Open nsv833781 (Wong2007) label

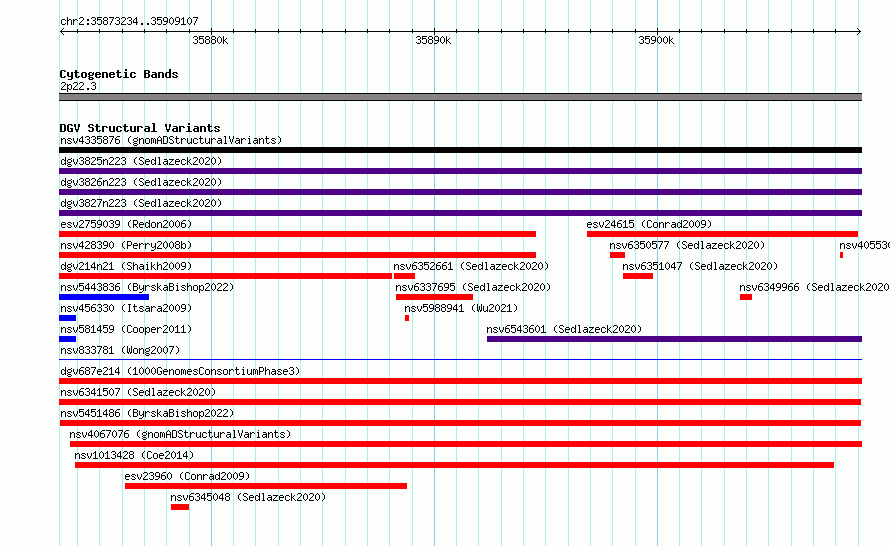[x=120, y=350]
